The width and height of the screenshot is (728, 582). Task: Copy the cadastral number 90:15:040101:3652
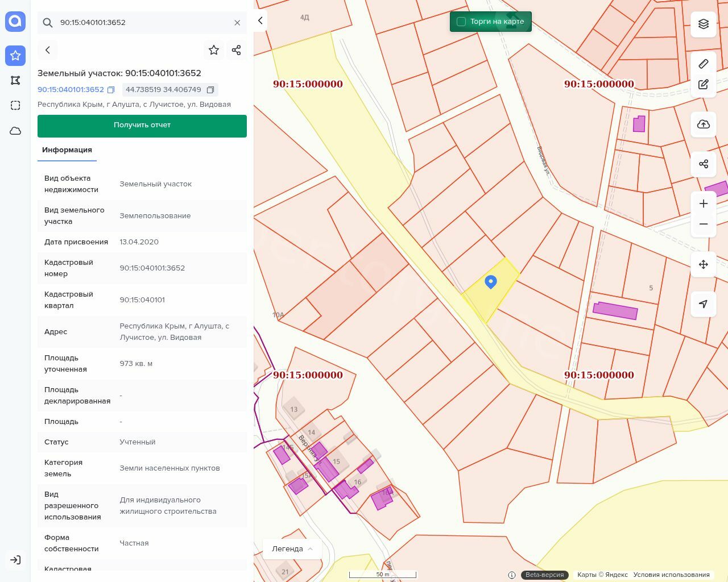[x=111, y=90]
